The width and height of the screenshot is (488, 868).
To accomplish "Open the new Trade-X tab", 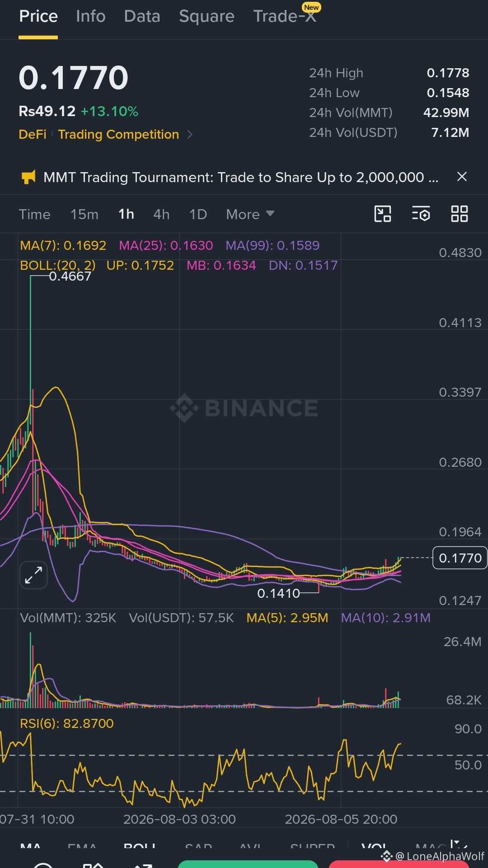I will (x=285, y=16).
